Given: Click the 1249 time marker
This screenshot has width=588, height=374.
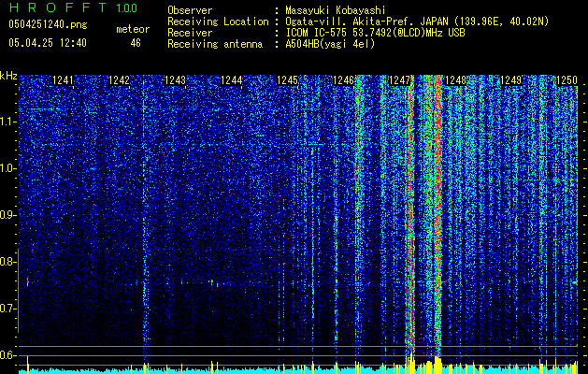Looking at the screenshot, I should pyautogui.click(x=511, y=80).
